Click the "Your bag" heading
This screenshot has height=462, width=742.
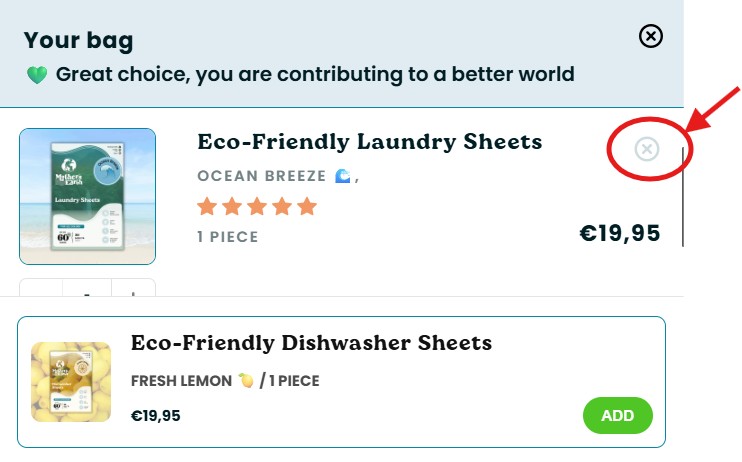coord(78,41)
